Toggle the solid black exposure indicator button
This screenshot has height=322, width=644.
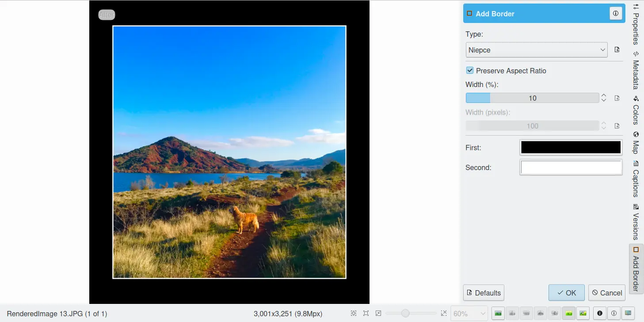600,313
